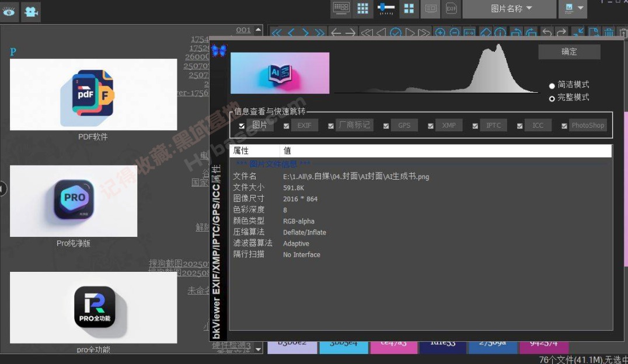628x364 pixels.
Task: Open the IPTC metadata section
Action: [x=493, y=125]
